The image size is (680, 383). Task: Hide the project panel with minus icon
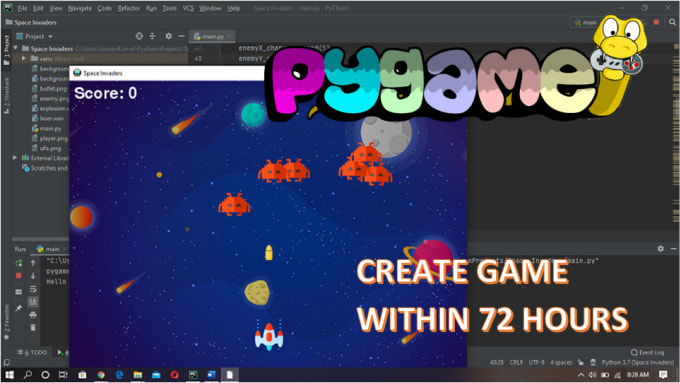(x=181, y=36)
